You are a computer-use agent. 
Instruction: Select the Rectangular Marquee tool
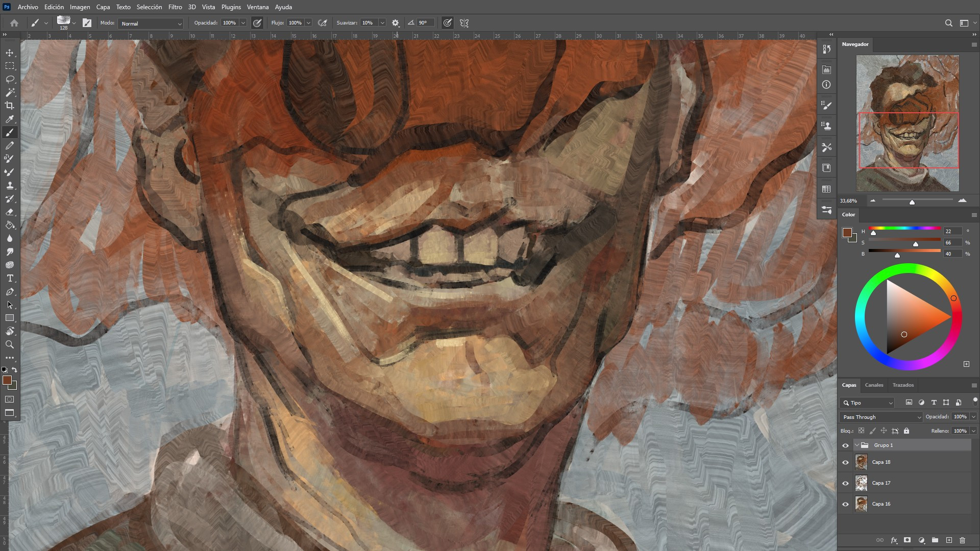click(10, 66)
